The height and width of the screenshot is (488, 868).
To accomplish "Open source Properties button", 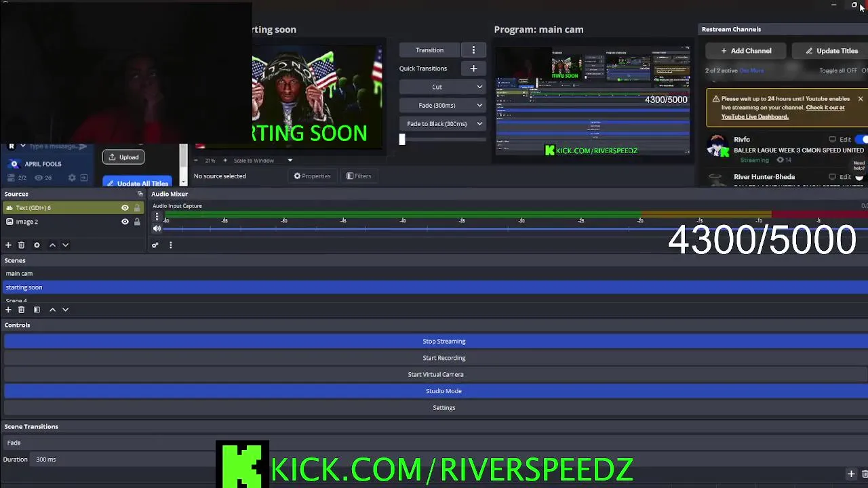I will 312,176.
